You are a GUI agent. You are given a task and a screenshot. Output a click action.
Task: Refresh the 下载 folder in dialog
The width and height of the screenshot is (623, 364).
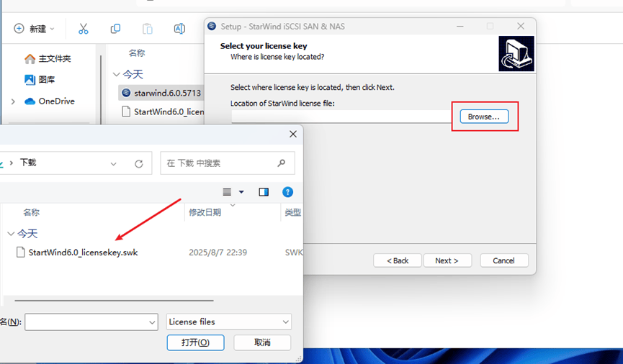(139, 163)
